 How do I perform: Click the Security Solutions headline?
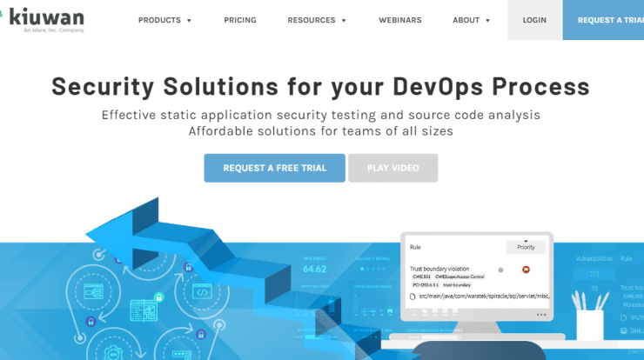coord(321,87)
